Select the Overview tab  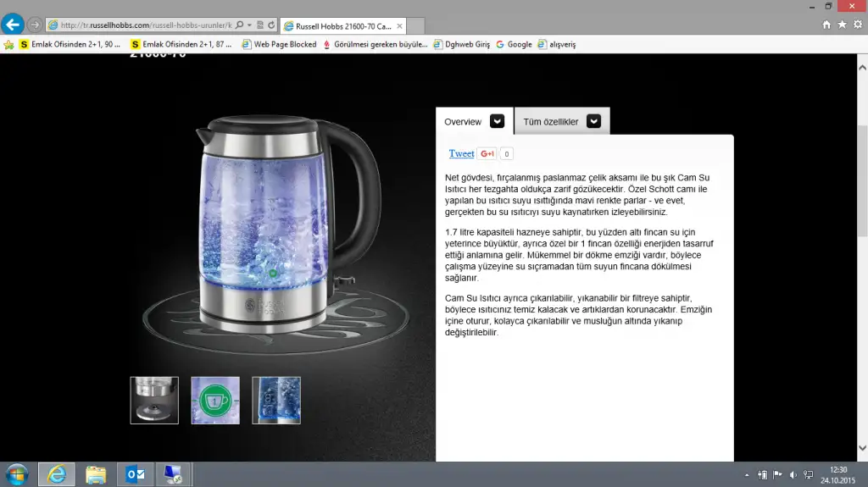point(463,122)
